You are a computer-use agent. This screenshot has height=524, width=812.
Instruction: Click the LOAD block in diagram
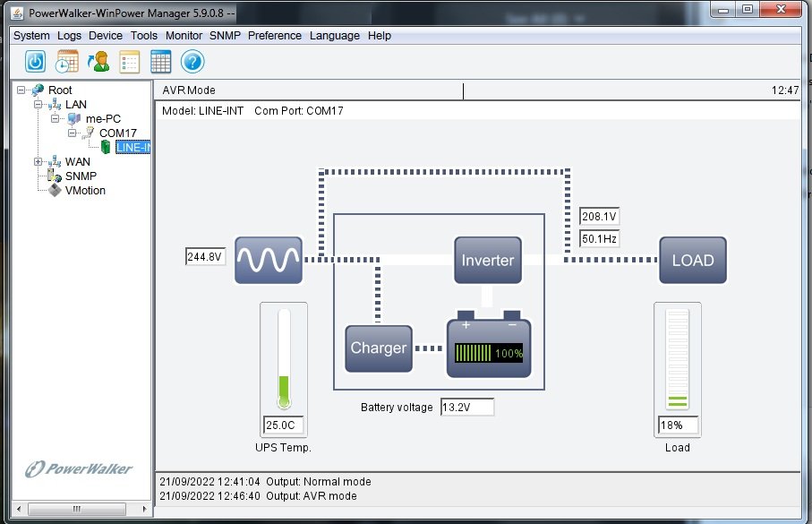pyautogui.click(x=693, y=260)
